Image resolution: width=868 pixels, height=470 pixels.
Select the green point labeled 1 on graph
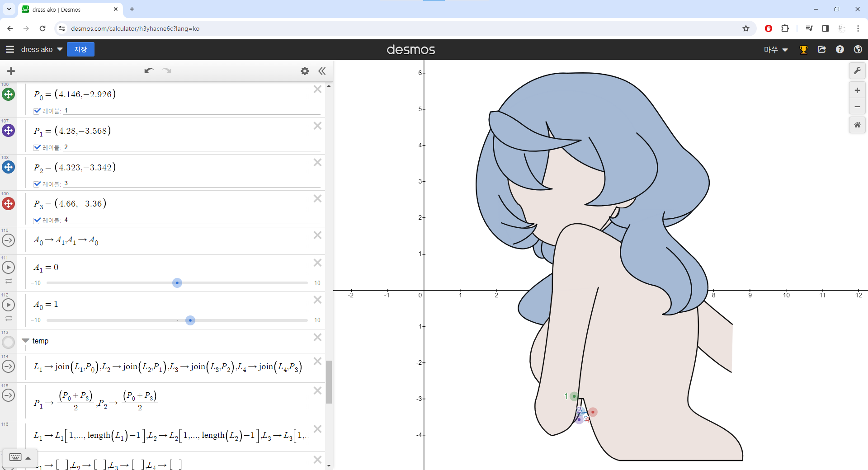pos(574,396)
